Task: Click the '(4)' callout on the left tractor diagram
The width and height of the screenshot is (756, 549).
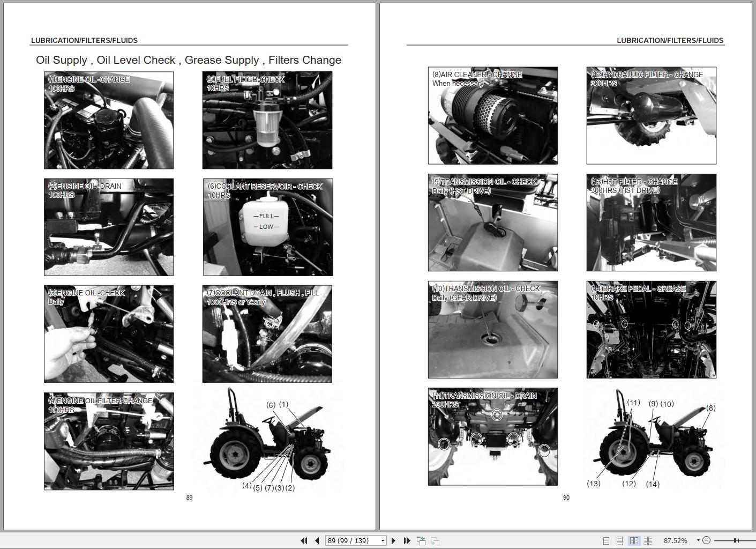Action: 247,486
